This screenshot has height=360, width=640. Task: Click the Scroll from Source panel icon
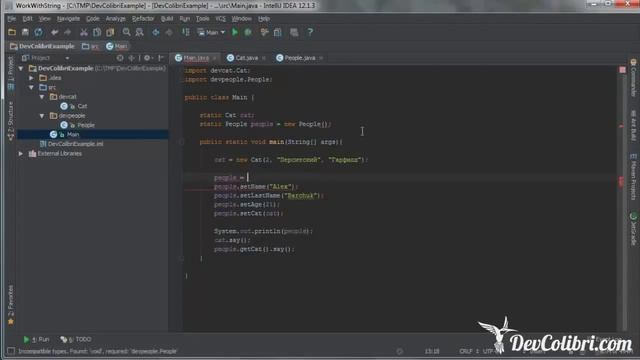(120, 58)
